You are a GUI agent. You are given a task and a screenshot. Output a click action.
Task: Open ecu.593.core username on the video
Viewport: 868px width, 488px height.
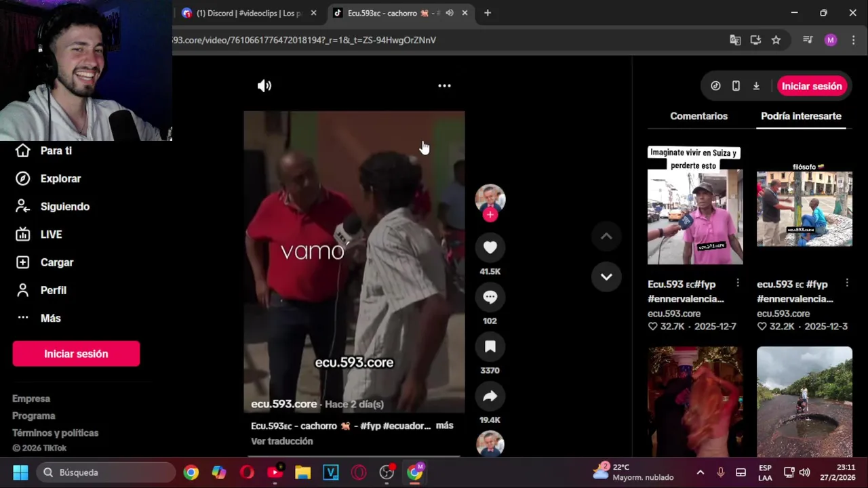coord(284,404)
